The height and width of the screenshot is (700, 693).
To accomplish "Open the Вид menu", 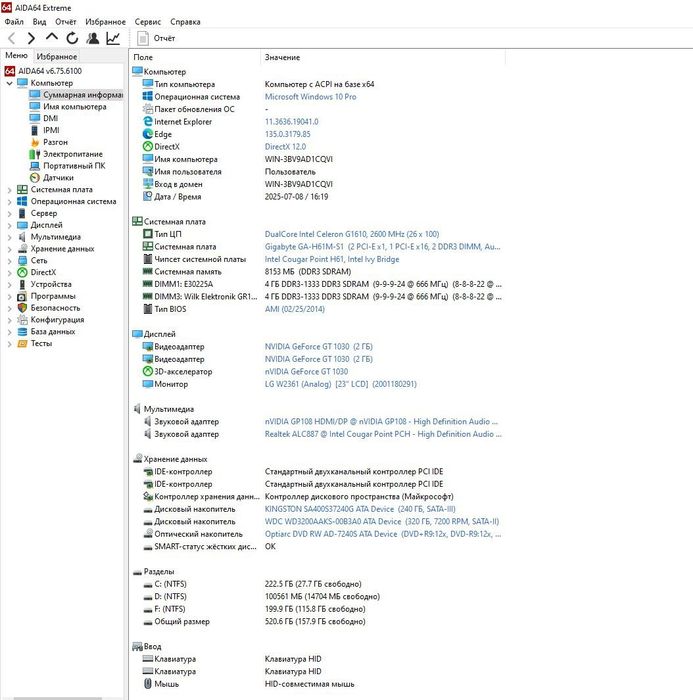I will pyautogui.click(x=39, y=21).
